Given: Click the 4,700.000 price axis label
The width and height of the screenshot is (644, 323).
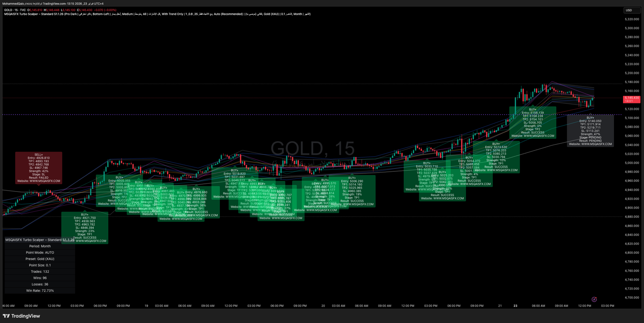Looking at the screenshot, I should [632, 298].
